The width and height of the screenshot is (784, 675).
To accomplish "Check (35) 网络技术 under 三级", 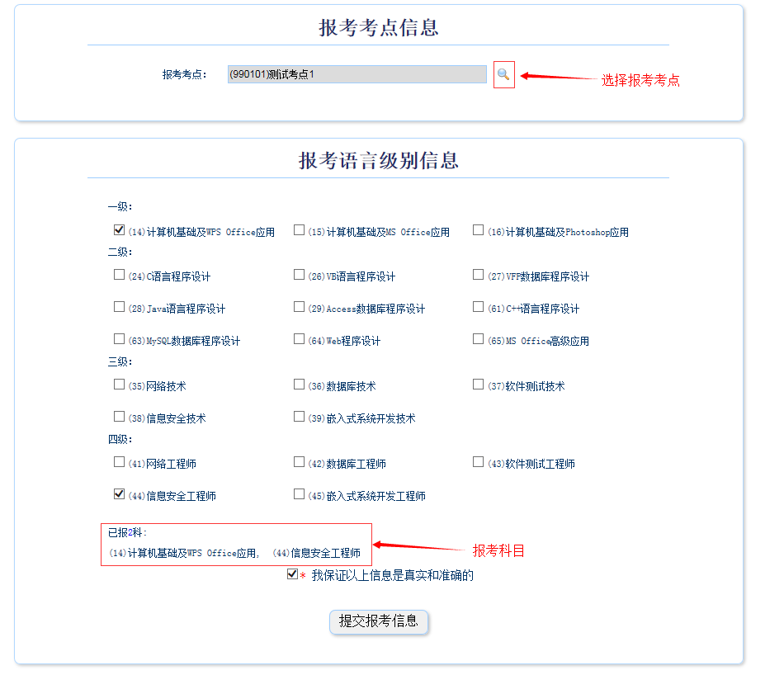I will pos(120,385).
